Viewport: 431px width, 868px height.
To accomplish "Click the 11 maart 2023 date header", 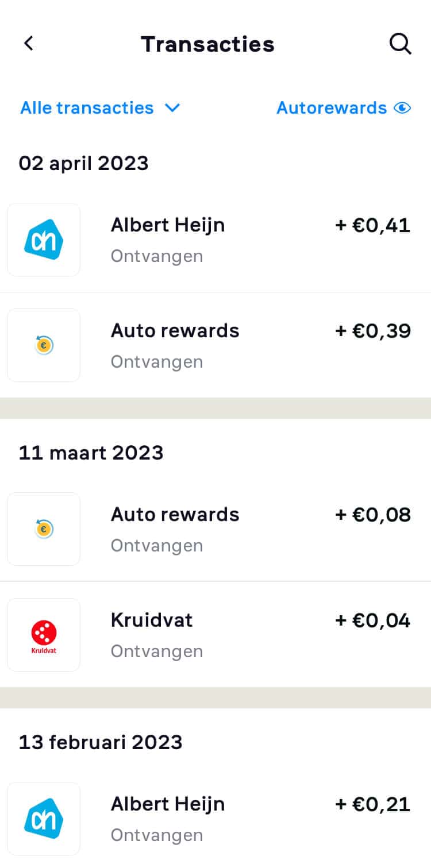I will pyautogui.click(x=91, y=453).
